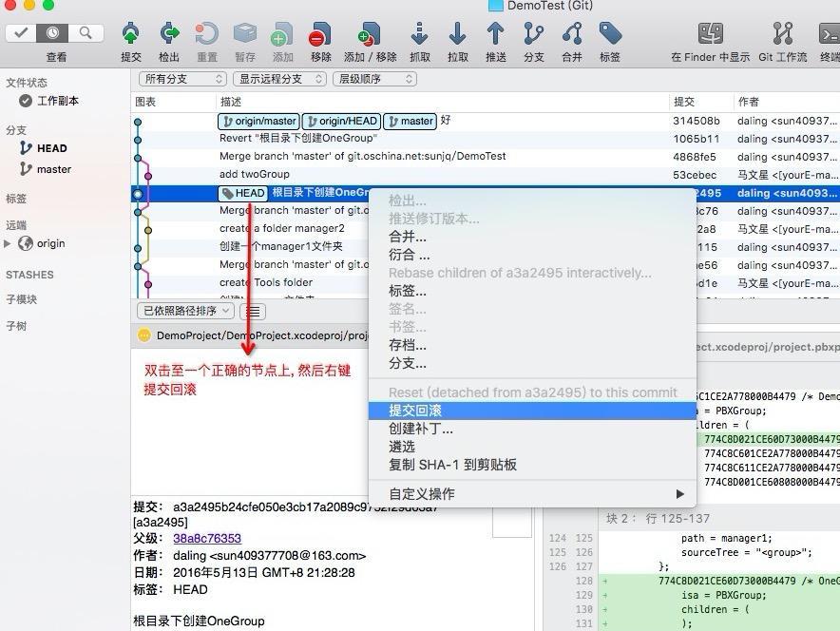Viewport: 840px width, 631px height.
Task: Click the Add (添加) toolbar icon
Action: click(282, 34)
